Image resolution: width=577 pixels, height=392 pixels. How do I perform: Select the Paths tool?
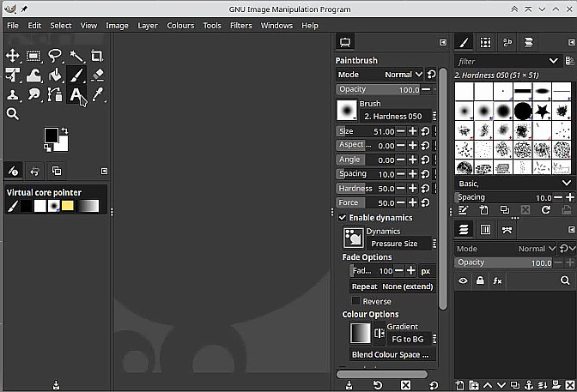[55, 94]
